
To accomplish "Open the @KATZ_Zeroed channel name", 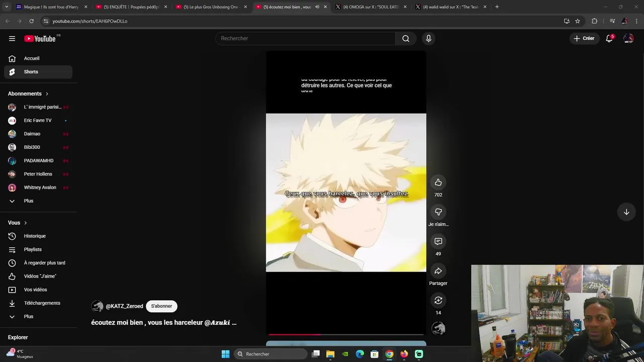I will (124, 306).
